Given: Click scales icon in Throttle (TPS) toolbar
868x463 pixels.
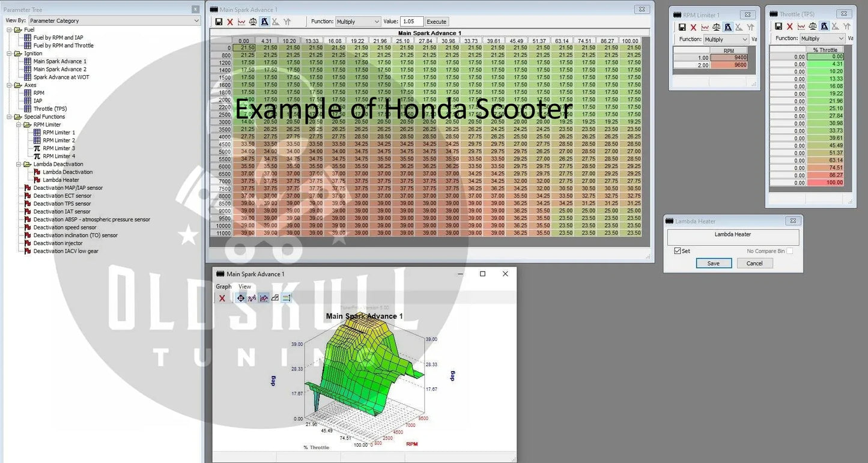Looking at the screenshot, I should (812, 26).
